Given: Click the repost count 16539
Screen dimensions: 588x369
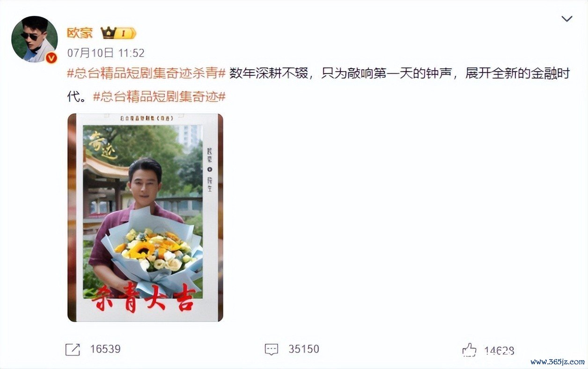Looking at the screenshot, I should tap(105, 349).
